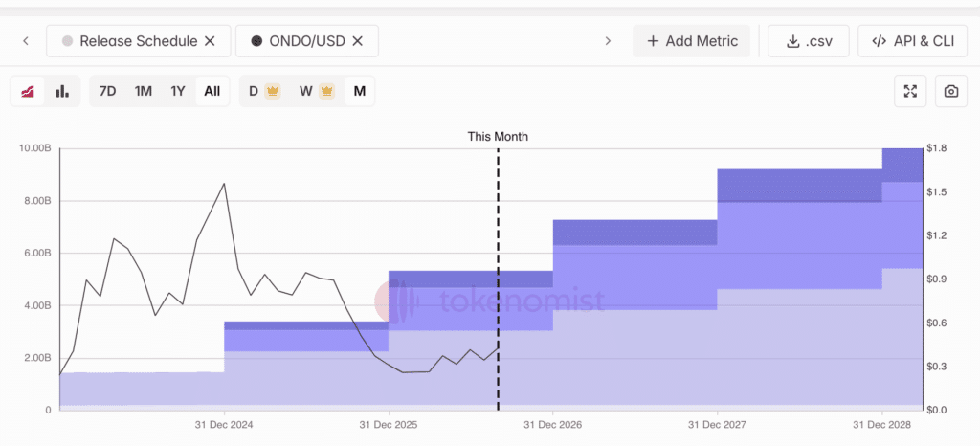Select the All time range
Viewport: 980px width, 446px height.
pyautogui.click(x=212, y=91)
